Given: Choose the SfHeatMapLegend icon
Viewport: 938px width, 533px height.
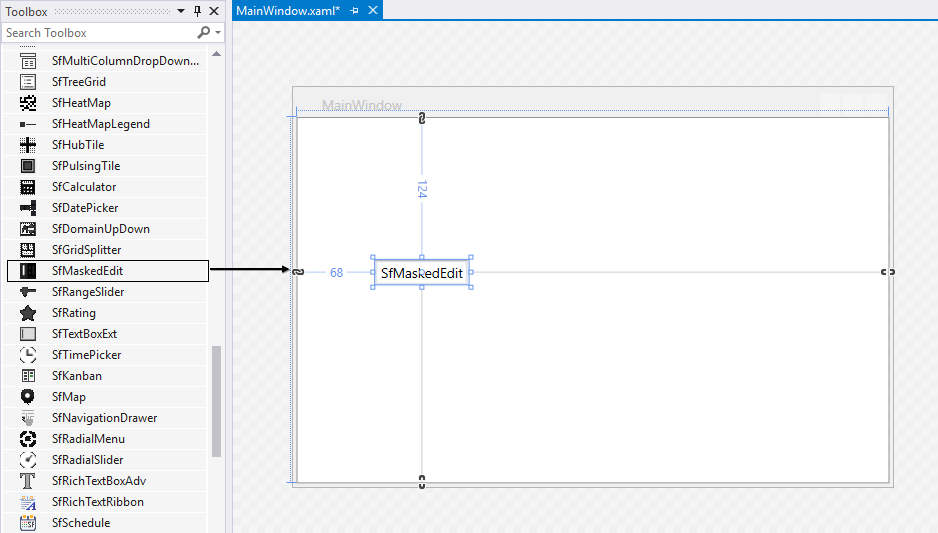Looking at the screenshot, I should [x=28, y=124].
